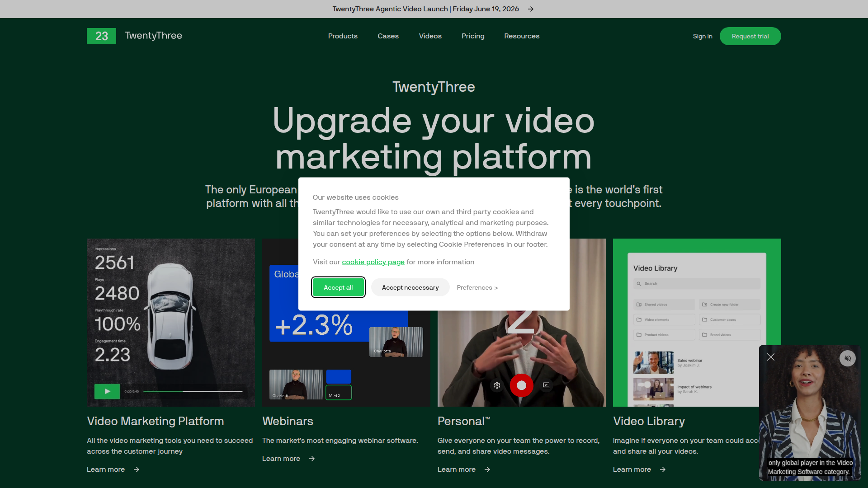Screen dimensions: 868x488
Task: Click the TwentyThree Agentic Video Launch banner text
Action: [426, 9]
